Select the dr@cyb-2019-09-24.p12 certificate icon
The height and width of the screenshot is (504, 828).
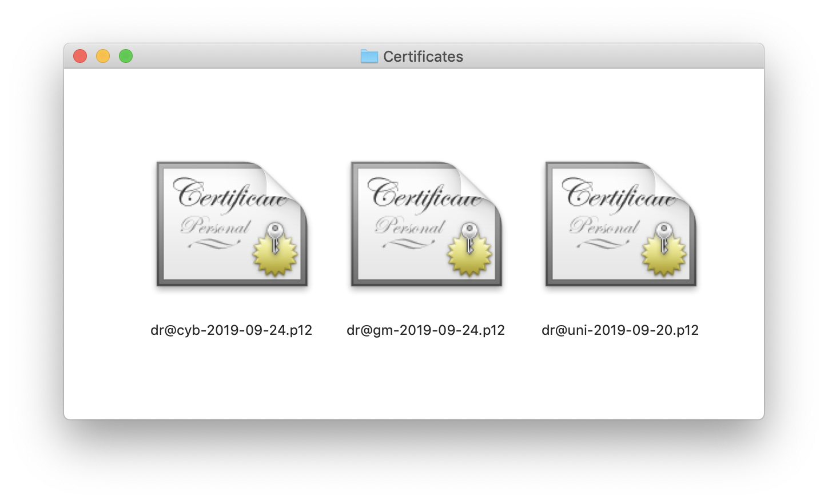click(232, 224)
